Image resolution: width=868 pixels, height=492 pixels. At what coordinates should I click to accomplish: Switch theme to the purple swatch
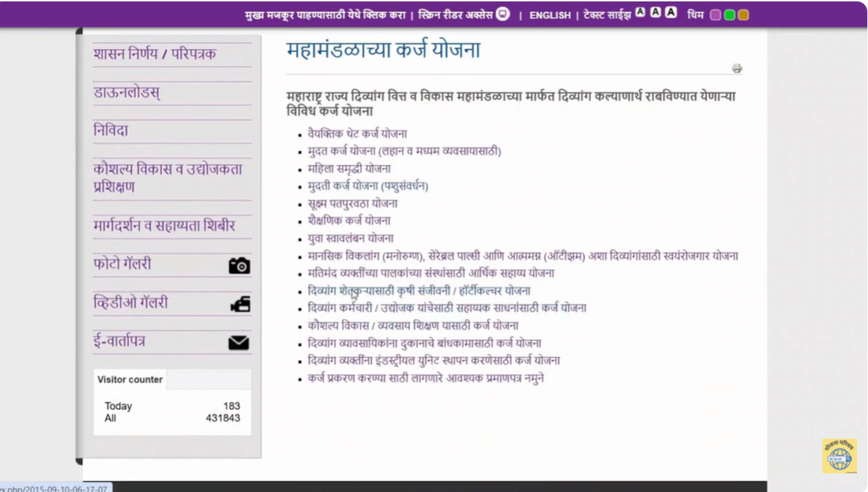pos(715,14)
